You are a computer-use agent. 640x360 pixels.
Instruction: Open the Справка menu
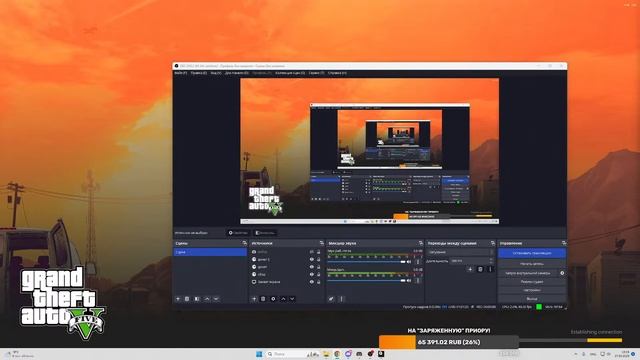click(x=337, y=73)
